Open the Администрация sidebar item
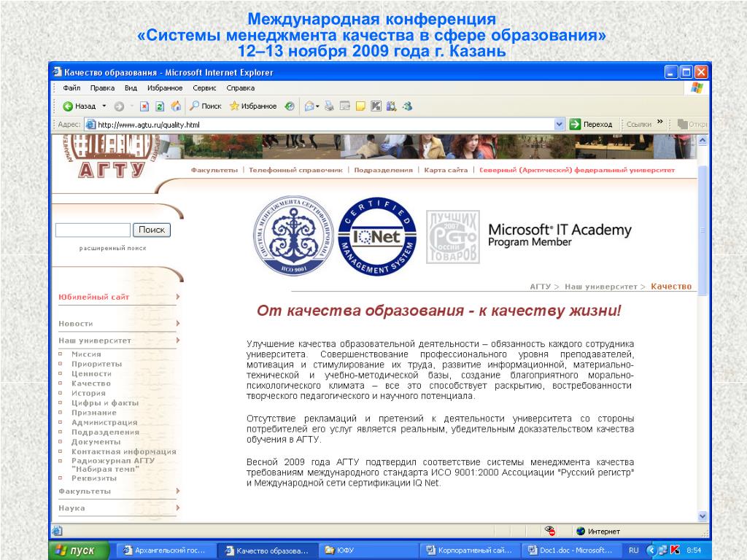747x560 pixels. (x=104, y=422)
